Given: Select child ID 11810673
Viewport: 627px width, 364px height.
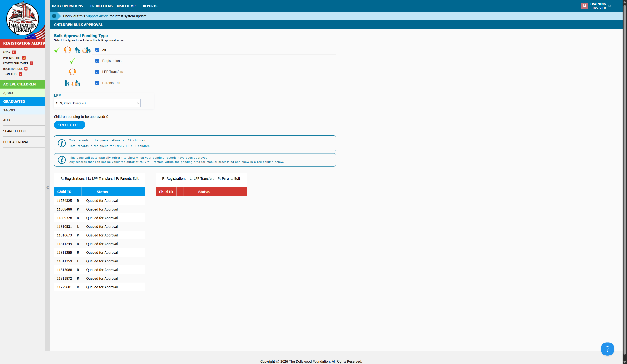Looking at the screenshot, I should click(x=64, y=235).
